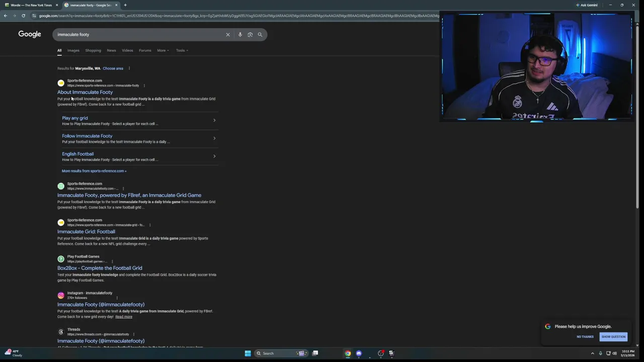Click the magnifier search submit icon

(x=260, y=35)
